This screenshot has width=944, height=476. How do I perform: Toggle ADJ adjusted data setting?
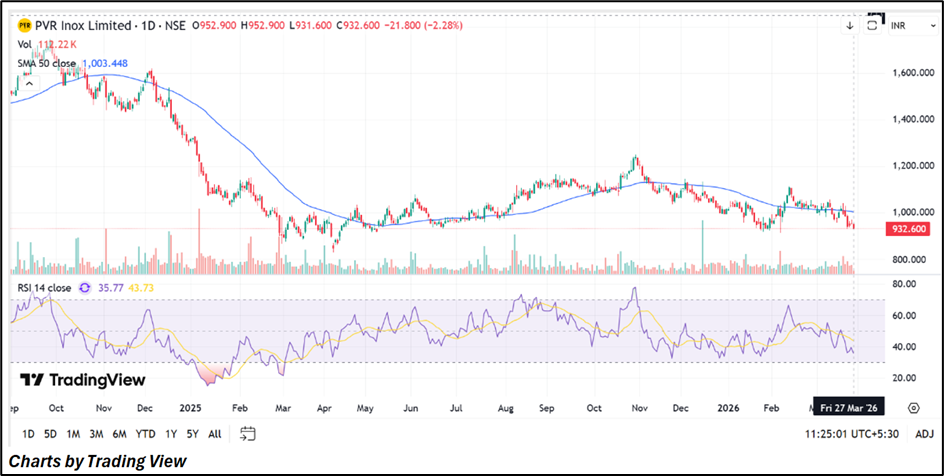(x=924, y=434)
